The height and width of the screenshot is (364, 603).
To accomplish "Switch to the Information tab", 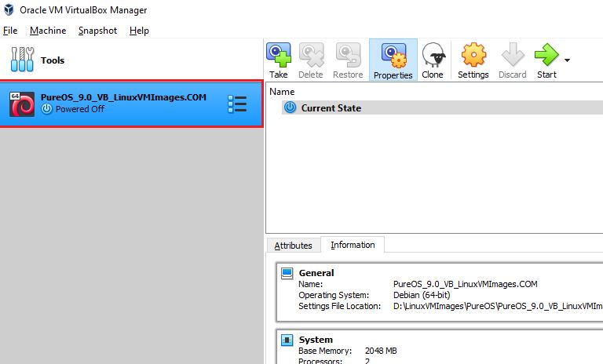I will [x=353, y=245].
